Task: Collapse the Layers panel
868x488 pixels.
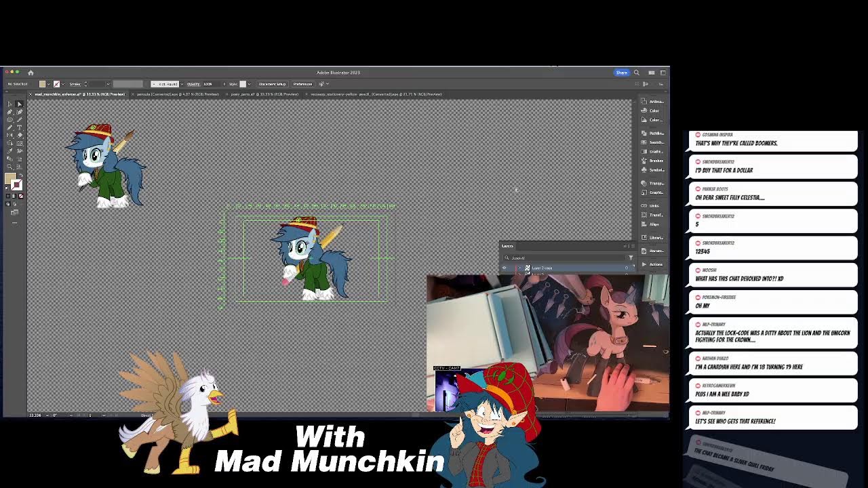Action: pyautogui.click(x=625, y=246)
